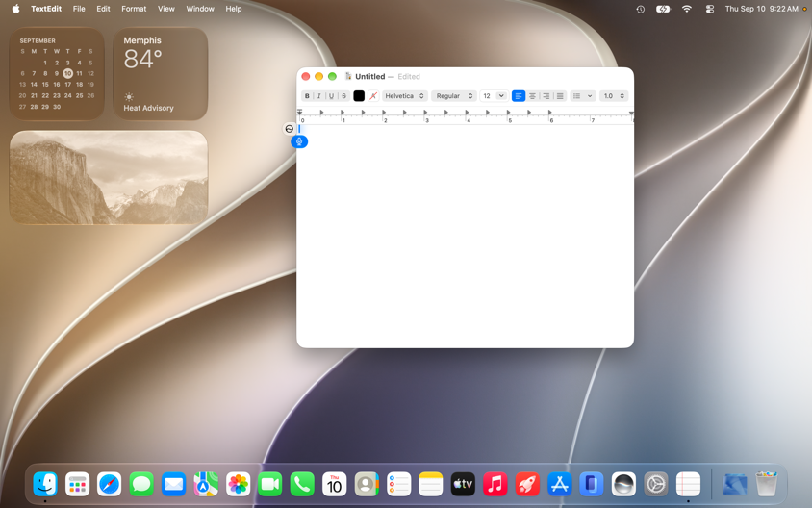Screen dimensions: 812x508
Task: Click the round icon beside the text cursor
Action: pos(290,129)
